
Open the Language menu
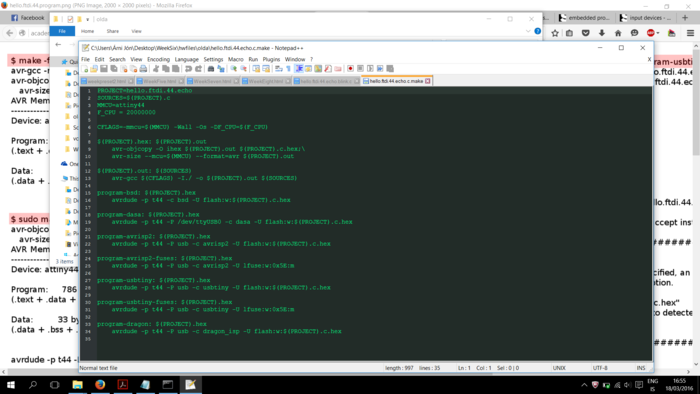(187, 59)
